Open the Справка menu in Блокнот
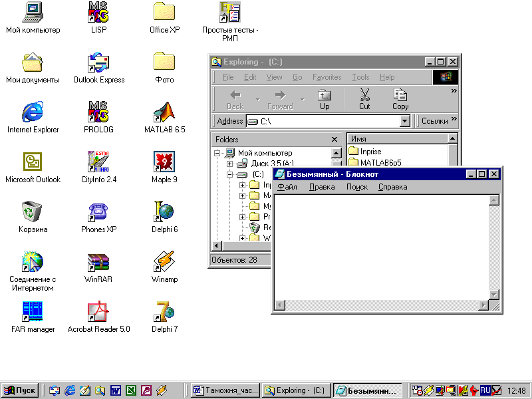 [392, 187]
